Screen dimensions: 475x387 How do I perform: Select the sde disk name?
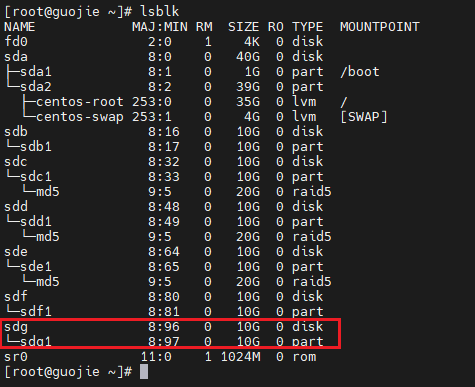pyautogui.click(x=16, y=252)
